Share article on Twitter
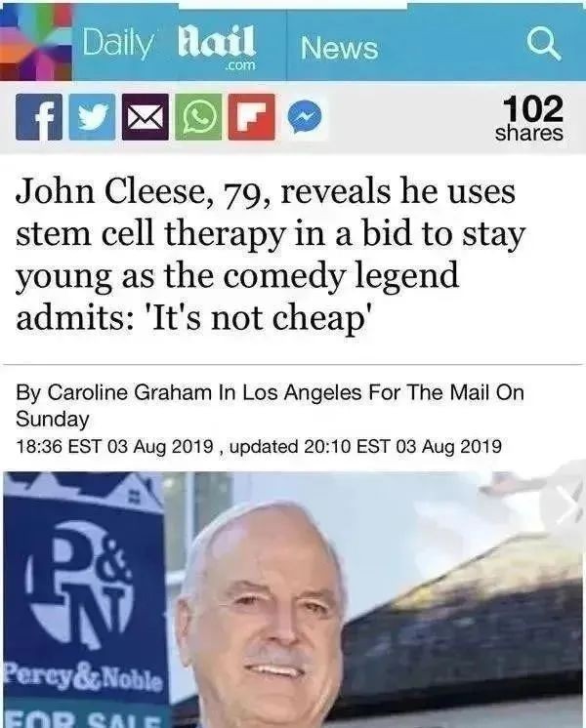The width and height of the screenshot is (586, 728). 92,117
